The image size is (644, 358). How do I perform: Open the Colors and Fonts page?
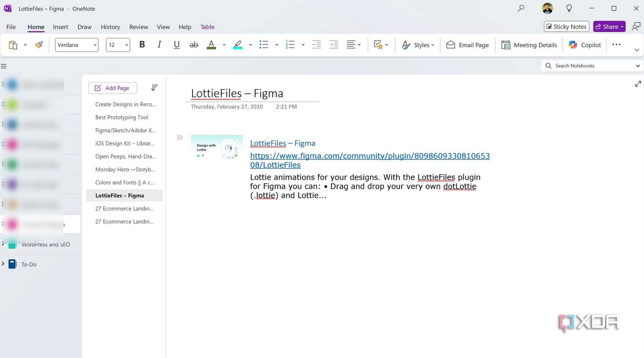click(x=124, y=183)
